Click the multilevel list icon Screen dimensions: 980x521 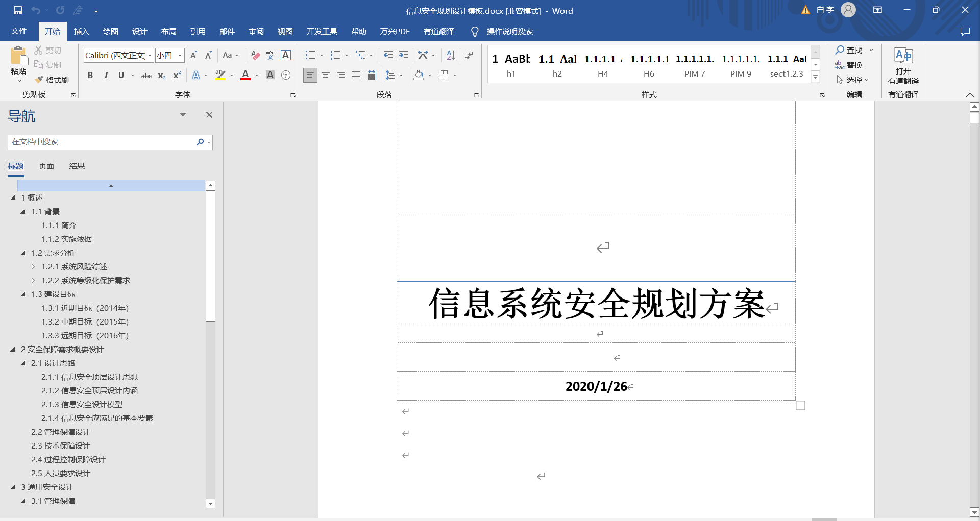point(361,55)
